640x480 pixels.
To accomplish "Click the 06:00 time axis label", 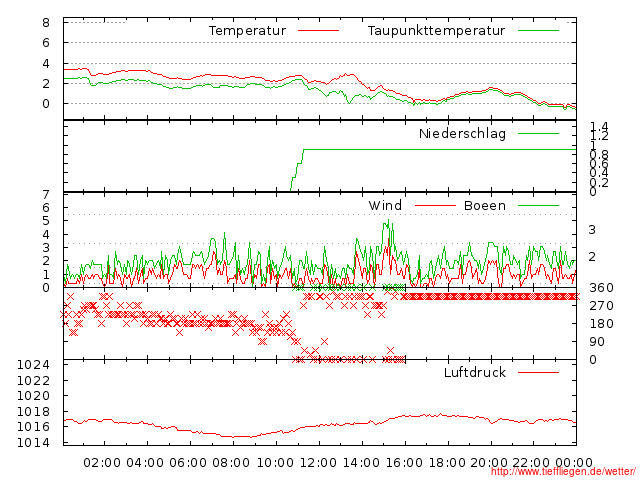I will 188,462.
